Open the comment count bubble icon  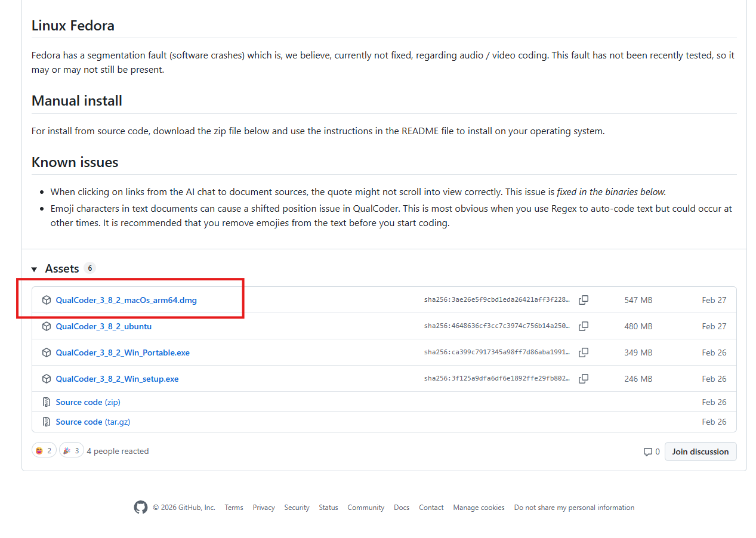(647, 452)
